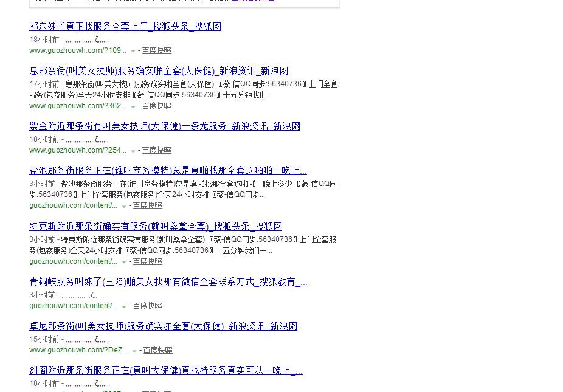Viewport: 563px width, 392px height.
Task: Click the green URL www.guozhouwh.com/?362...
Action: [78, 106]
